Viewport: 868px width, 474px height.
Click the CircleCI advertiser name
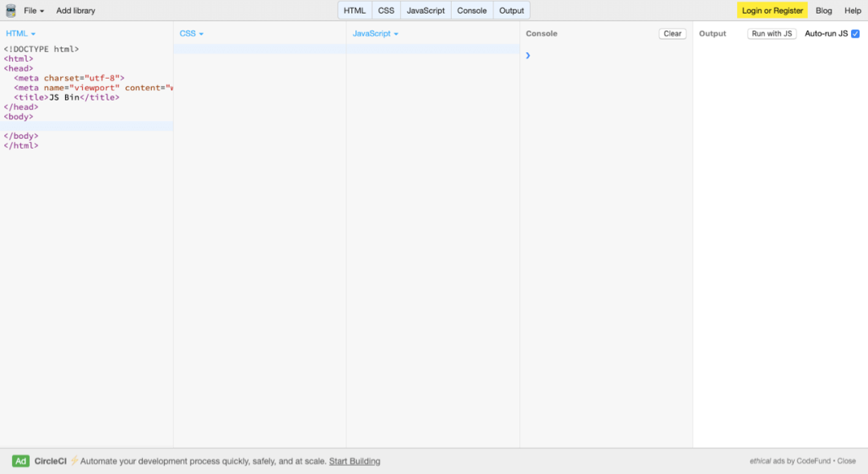[51, 461]
